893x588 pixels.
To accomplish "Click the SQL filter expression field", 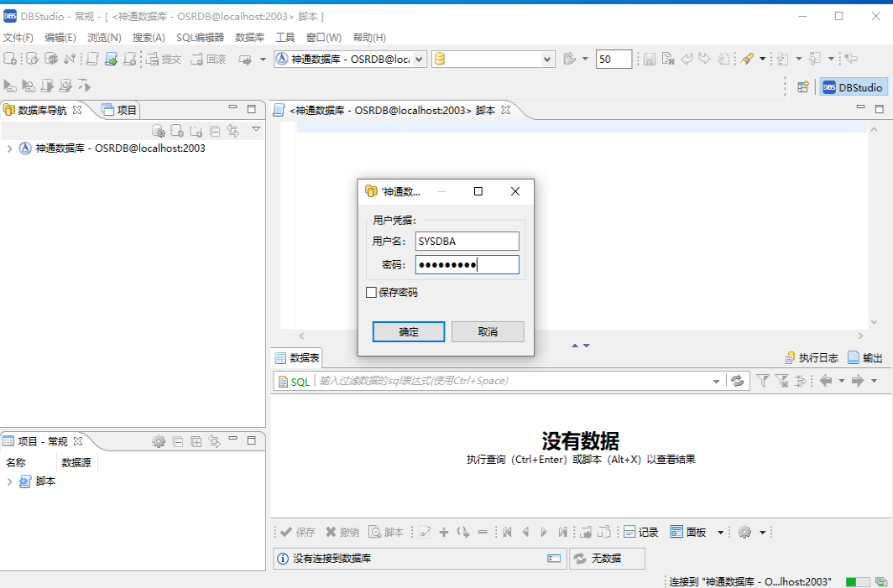I will pyautogui.click(x=513, y=381).
